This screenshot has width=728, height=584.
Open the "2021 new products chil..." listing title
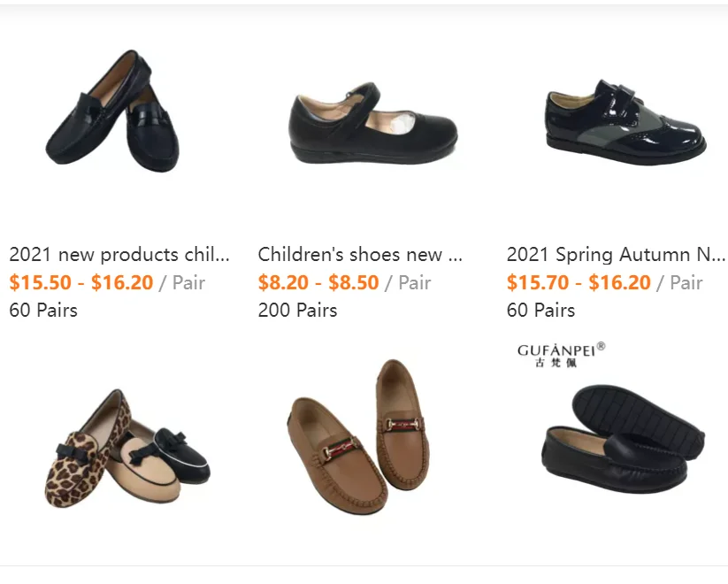pyautogui.click(x=119, y=255)
